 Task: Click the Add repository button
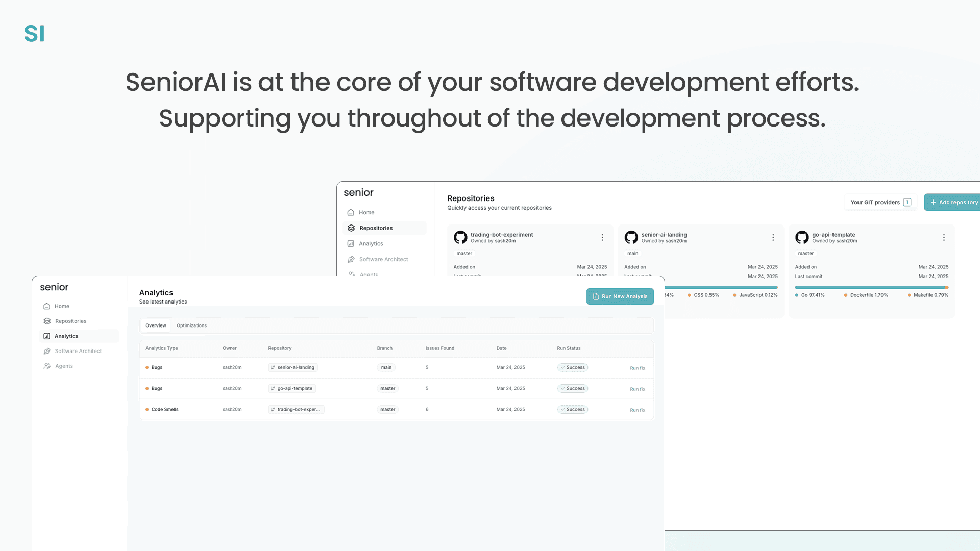pyautogui.click(x=952, y=202)
